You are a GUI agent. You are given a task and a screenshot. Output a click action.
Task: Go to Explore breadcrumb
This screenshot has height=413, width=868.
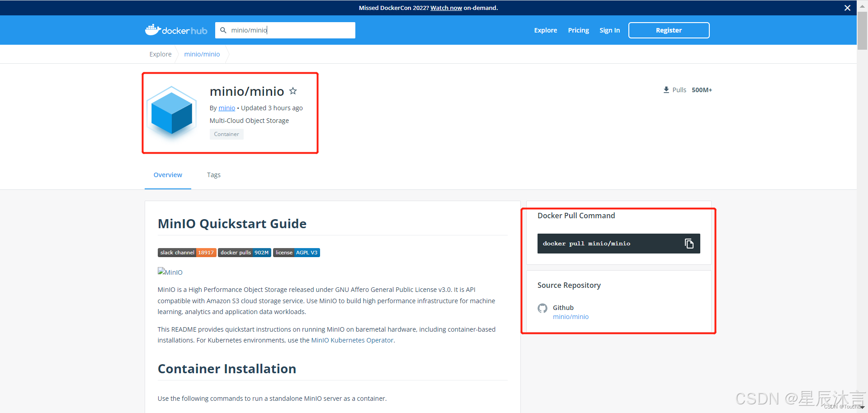click(x=160, y=54)
